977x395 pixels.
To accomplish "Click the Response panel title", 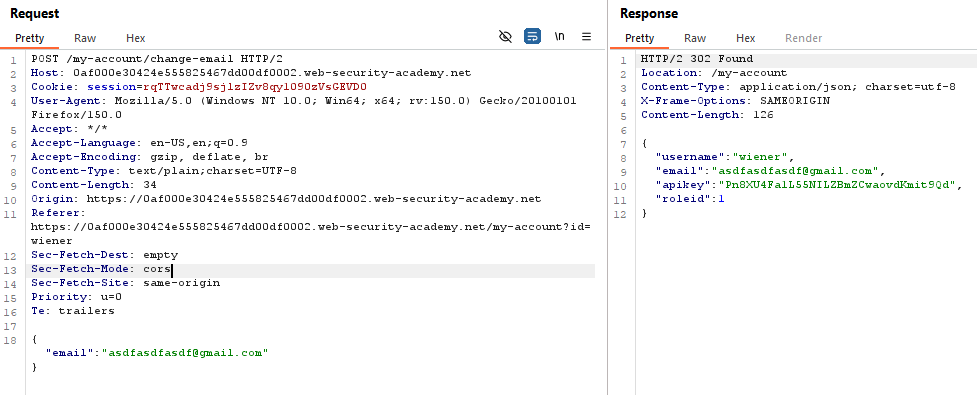I will click(x=649, y=13).
